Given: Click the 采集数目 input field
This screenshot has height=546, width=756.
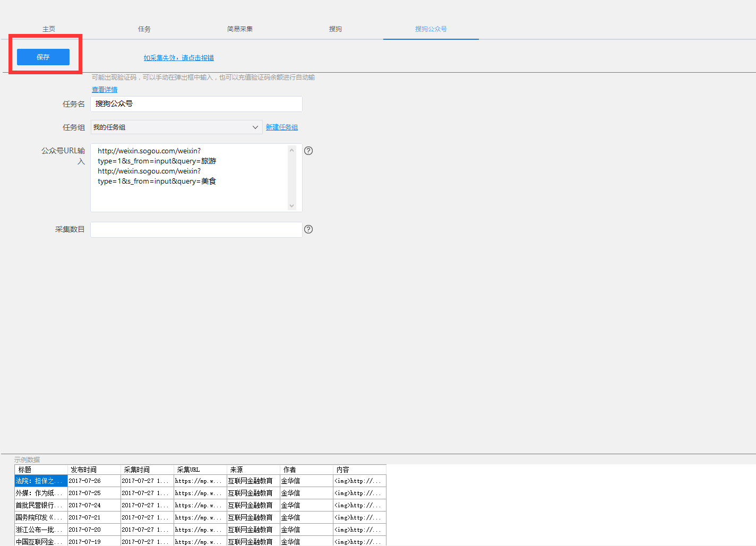Looking at the screenshot, I should pos(196,230).
